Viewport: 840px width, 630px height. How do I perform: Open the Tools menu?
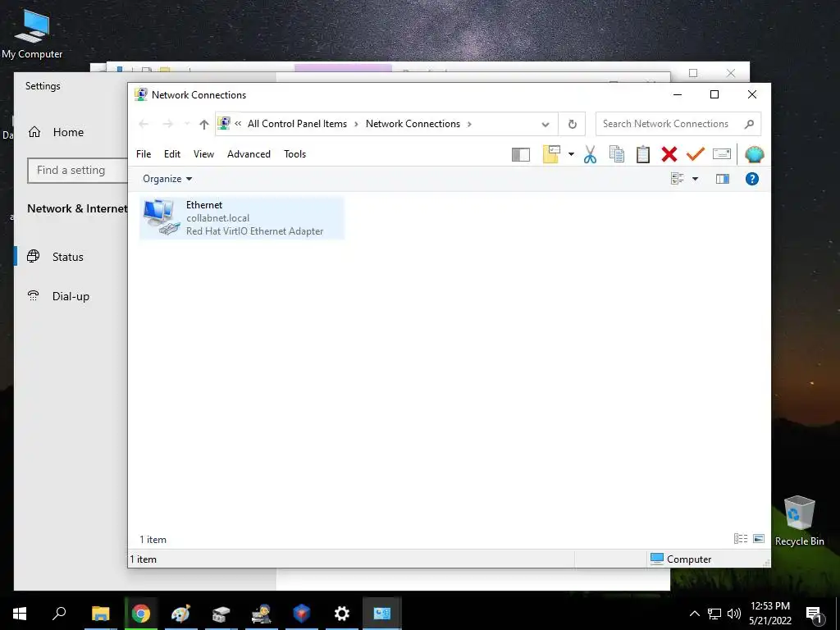[x=294, y=154]
